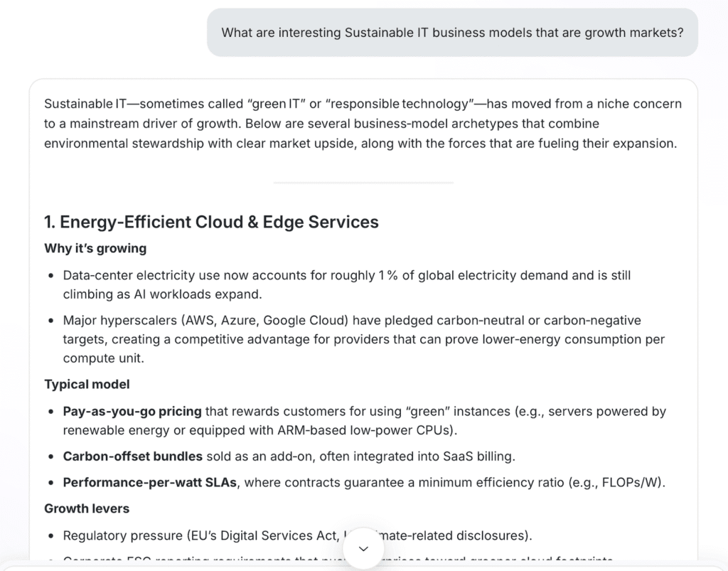728x571 pixels.
Task: Click the bold "Pay-as-you-go pricing" term
Action: point(132,411)
